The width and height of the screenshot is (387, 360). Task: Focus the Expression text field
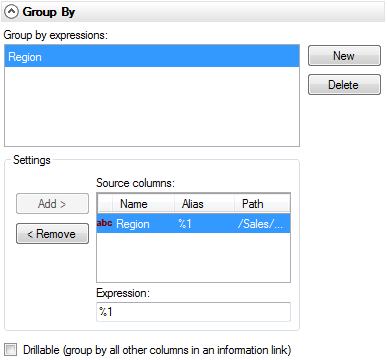click(193, 312)
